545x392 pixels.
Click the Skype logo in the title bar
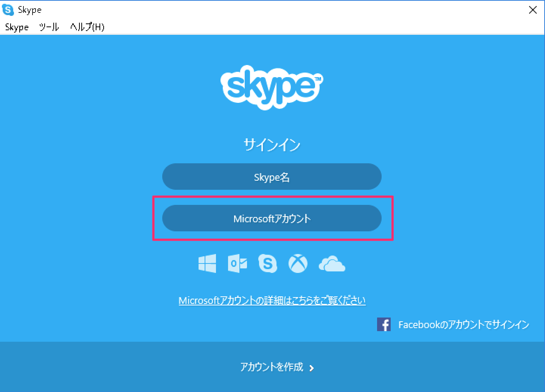coord(8,10)
